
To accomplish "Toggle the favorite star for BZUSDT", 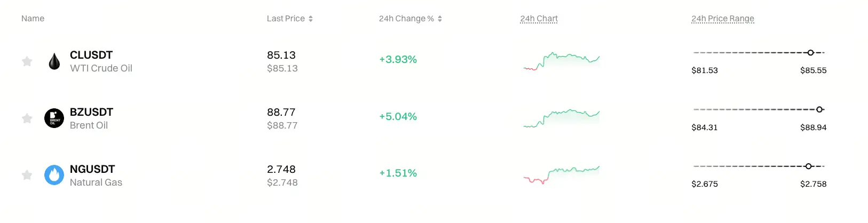I will 27,118.
